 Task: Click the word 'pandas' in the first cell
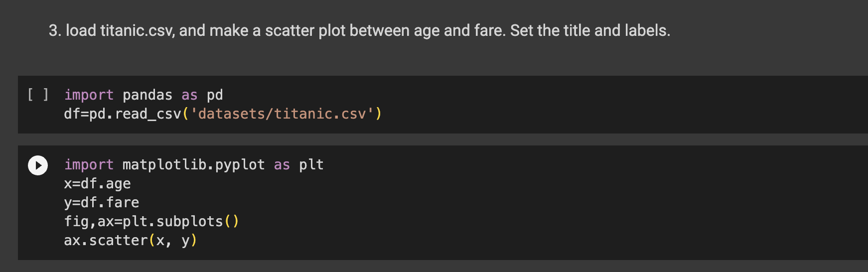coord(147,95)
